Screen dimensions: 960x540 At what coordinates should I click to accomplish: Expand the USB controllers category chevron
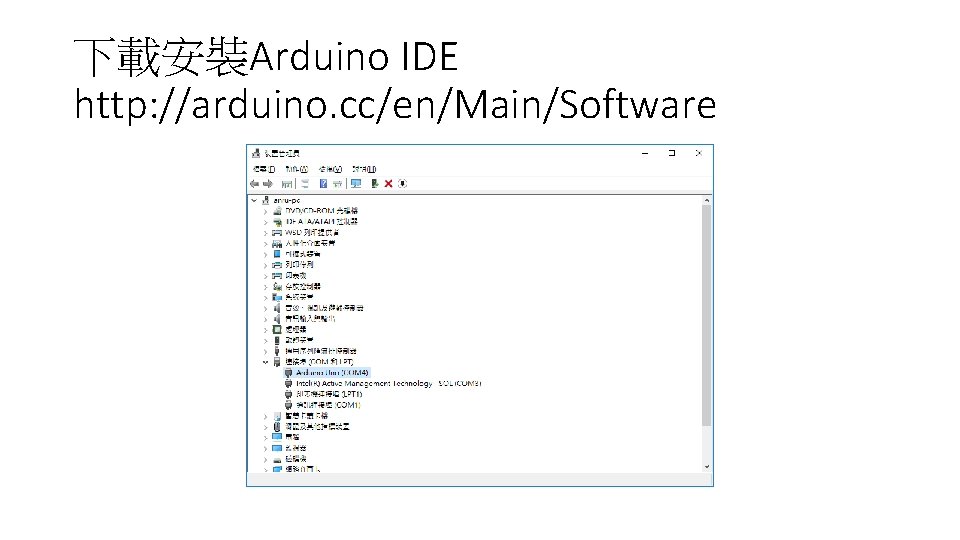(x=266, y=351)
